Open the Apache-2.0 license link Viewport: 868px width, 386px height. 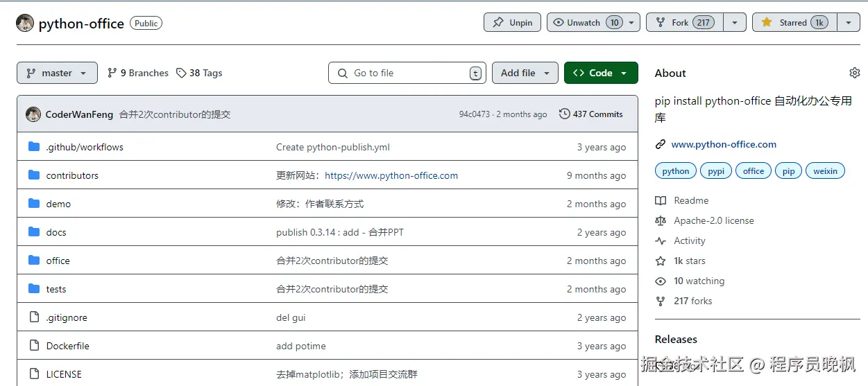[705, 220]
